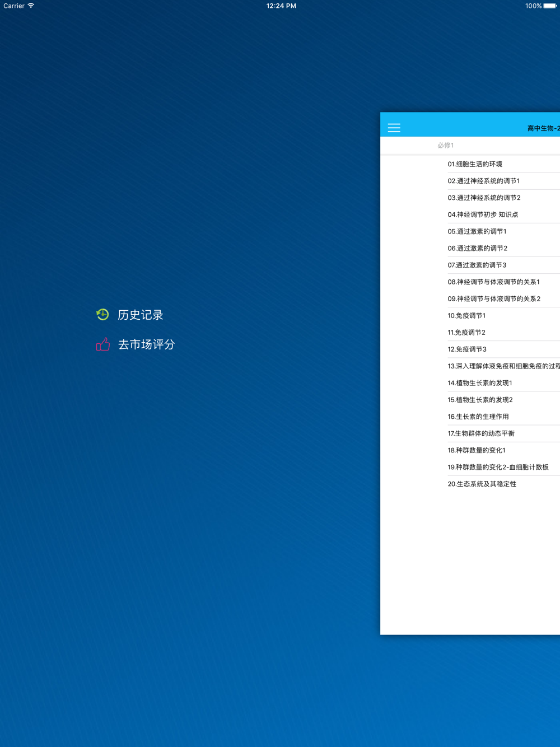Open 历史记录 history menu item
Image resolution: width=560 pixels, height=747 pixels.
(140, 315)
